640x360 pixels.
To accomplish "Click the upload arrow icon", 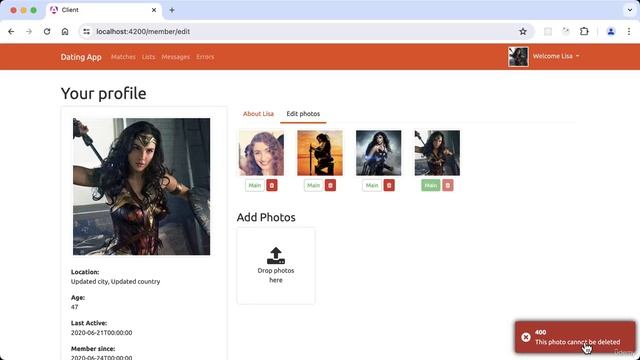I will click(276, 256).
